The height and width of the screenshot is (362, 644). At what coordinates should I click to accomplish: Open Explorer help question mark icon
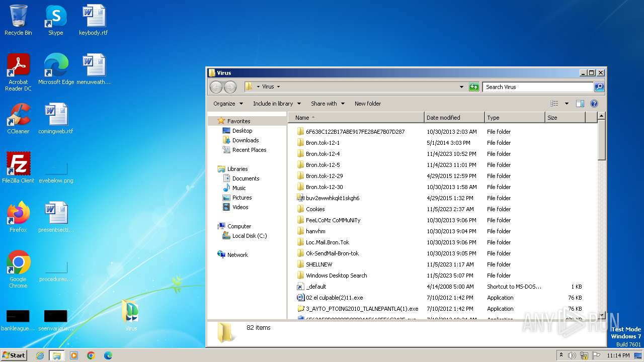click(594, 104)
